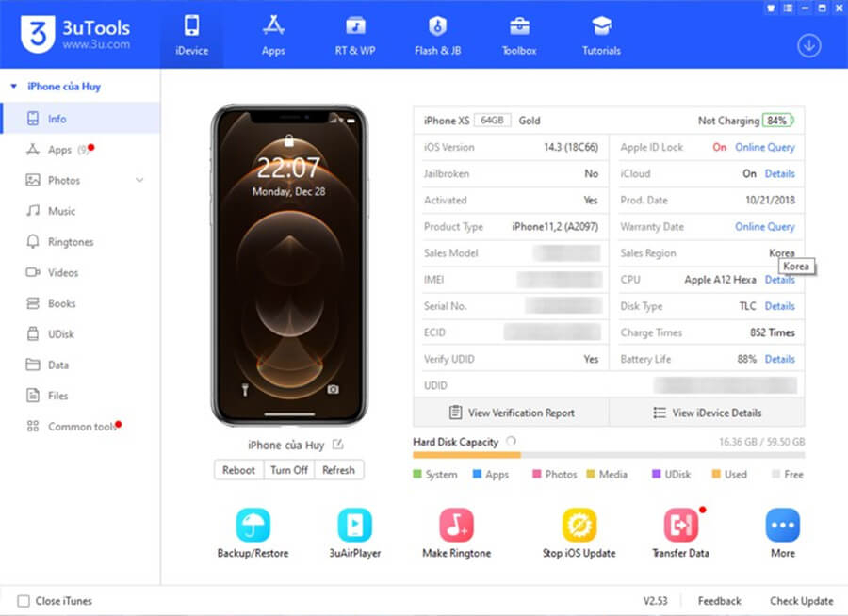
Task: Open the Tutorials tab
Action: click(x=601, y=35)
